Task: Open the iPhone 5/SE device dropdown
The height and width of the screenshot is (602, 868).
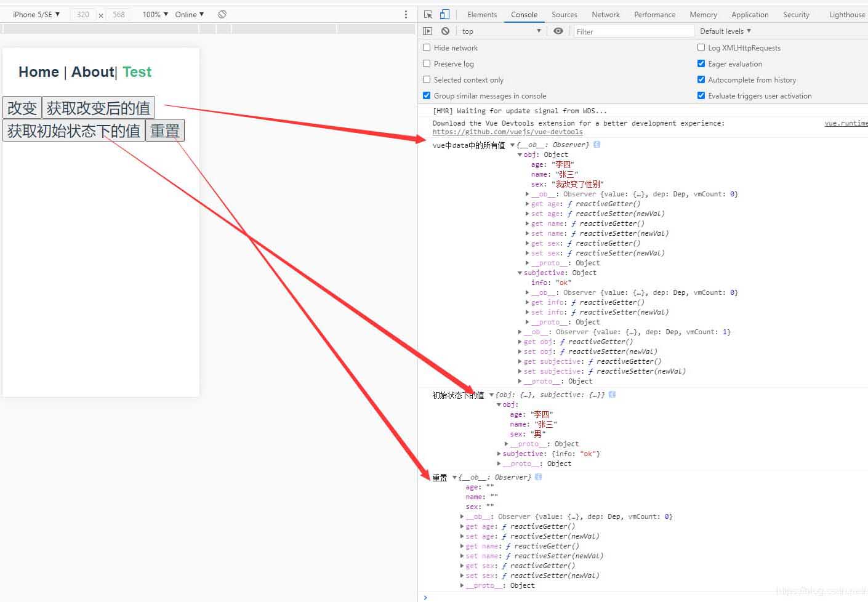Action: (x=36, y=14)
